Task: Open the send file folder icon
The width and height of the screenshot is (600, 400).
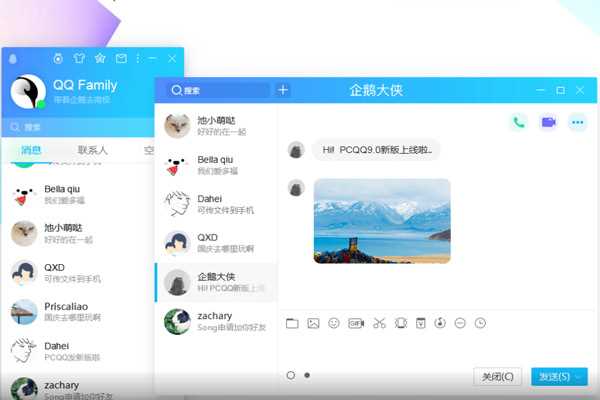Action: coord(292,323)
